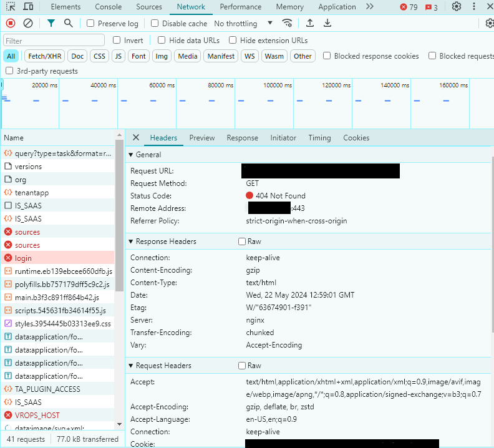Select the failed login request
This screenshot has width=494, height=448.
pyautogui.click(x=24, y=258)
